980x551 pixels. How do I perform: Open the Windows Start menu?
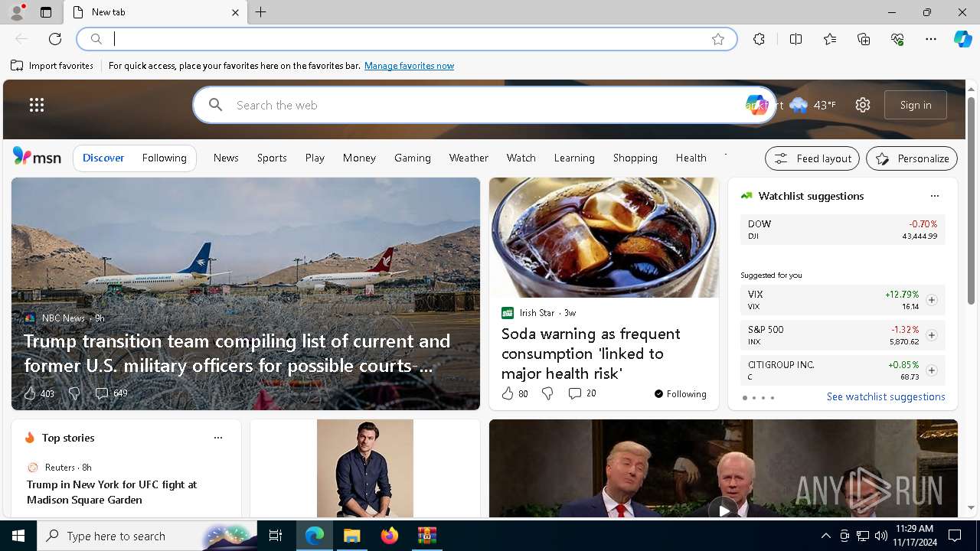(18, 536)
